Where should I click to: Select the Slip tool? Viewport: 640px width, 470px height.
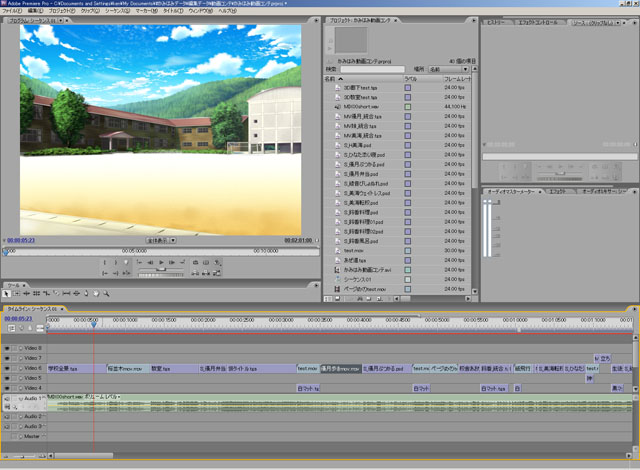click(x=67, y=293)
